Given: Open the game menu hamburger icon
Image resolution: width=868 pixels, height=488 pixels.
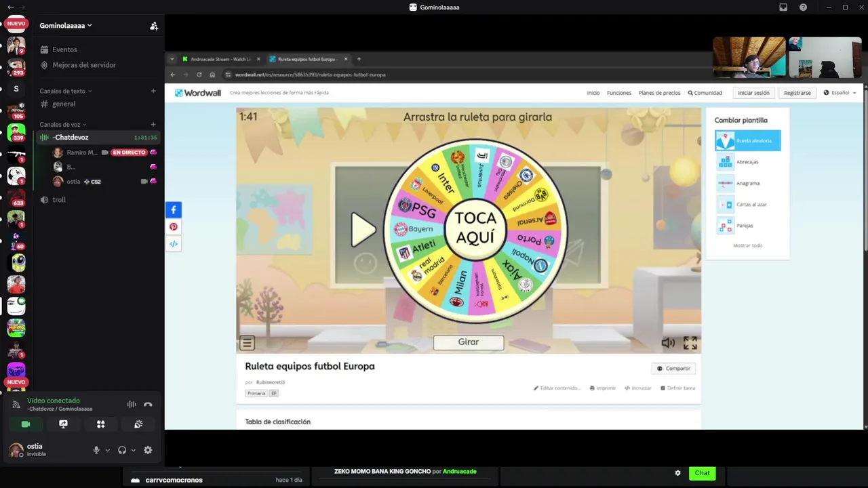Looking at the screenshot, I should coord(247,343).
